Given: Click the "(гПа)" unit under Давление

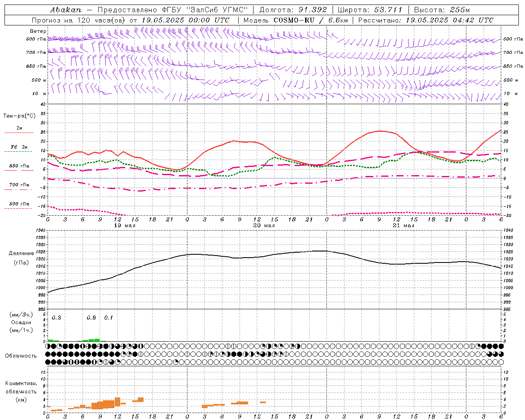Looking at the screenshot, I should pos(21,263).
